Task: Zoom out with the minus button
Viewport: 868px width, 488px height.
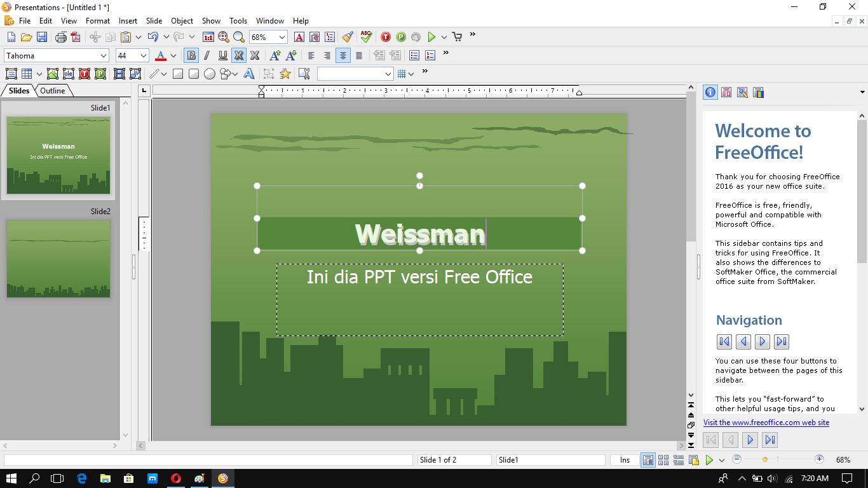Action: coord(736,459)
